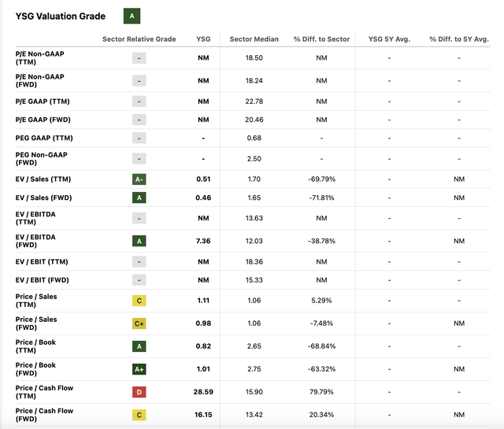Click the -63.32% sector difference value
The height and width of the screenshot is (429, 504).
coord(321,369)
